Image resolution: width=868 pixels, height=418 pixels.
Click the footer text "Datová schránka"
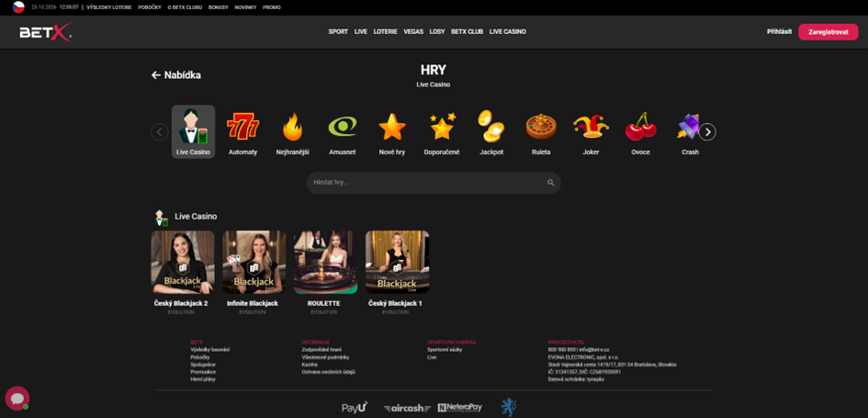(x=567, y=379)
